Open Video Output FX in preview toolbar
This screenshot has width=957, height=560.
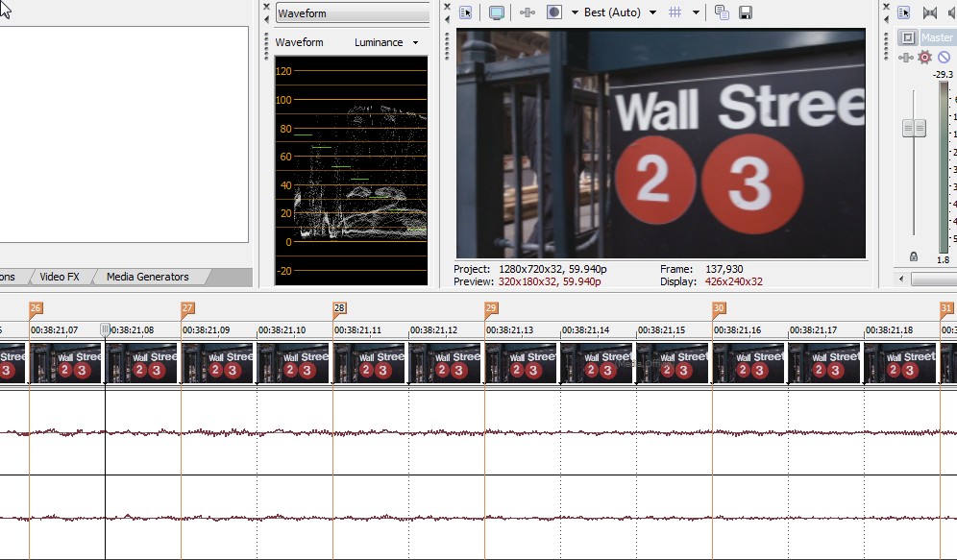528,12
